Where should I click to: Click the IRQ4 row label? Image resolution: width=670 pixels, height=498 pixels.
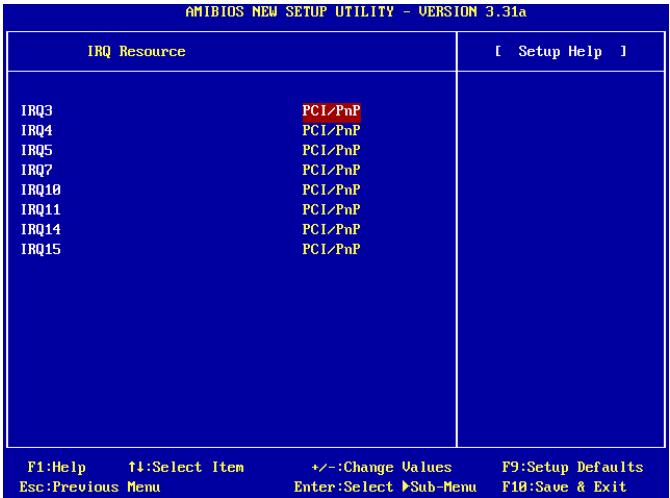(x=37, y=130)
